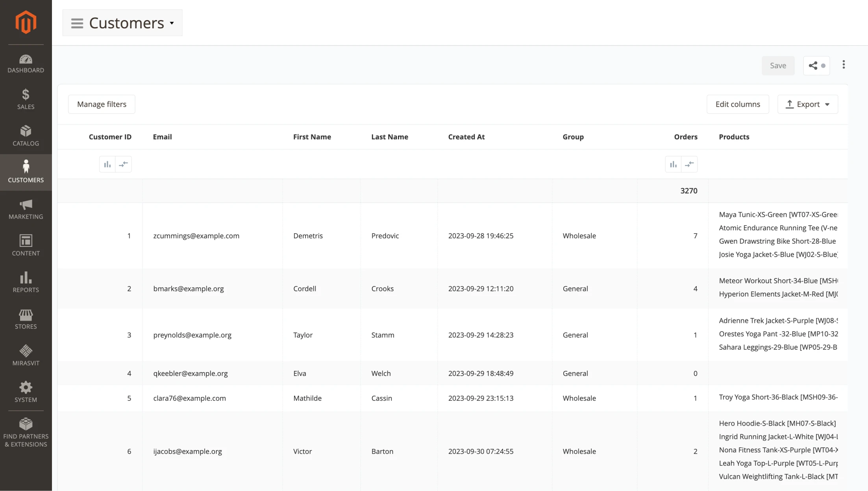The height and width of the screenshot is (491, 868).
Task: Toggle chart view for Customer ID column
Action: pyautogui.click(x=107, y=164)
